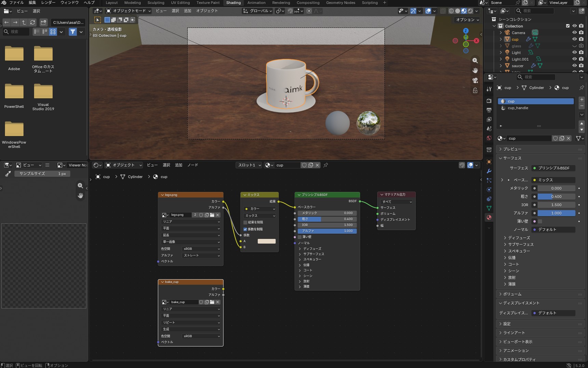Toggle camera view icon in viewport

(475, 80)
